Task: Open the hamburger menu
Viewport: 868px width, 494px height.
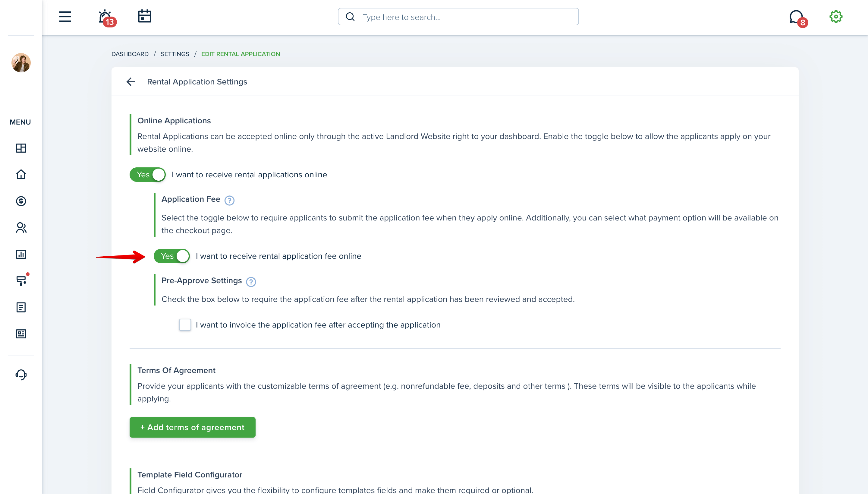Action: pyautogui.click(x=65, y=17)
